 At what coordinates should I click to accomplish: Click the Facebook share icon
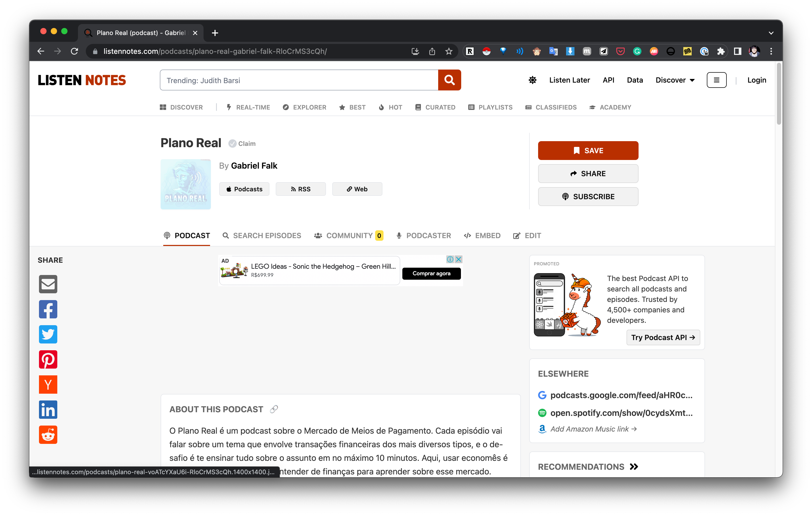click(x=47, y=309)
